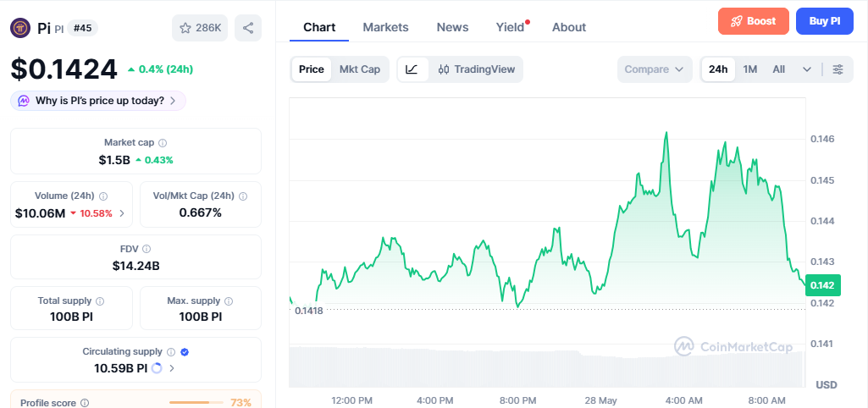
Task: Click the 0.1418 opening price label
Action: [309, 311]
